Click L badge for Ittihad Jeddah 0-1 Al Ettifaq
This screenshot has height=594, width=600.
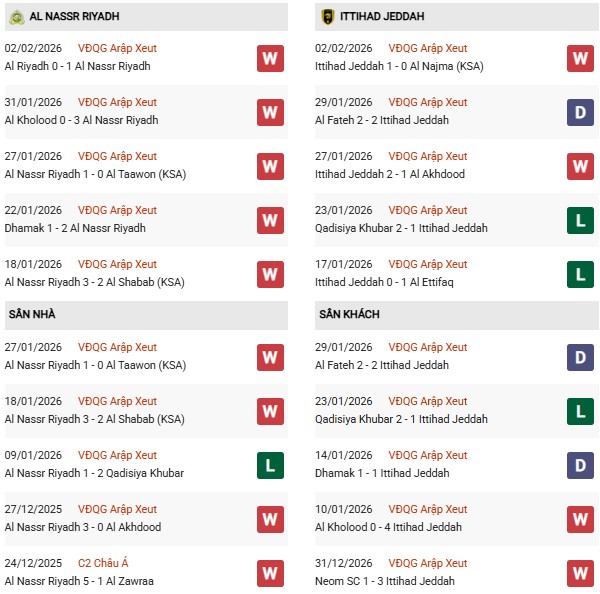[580, 274]
